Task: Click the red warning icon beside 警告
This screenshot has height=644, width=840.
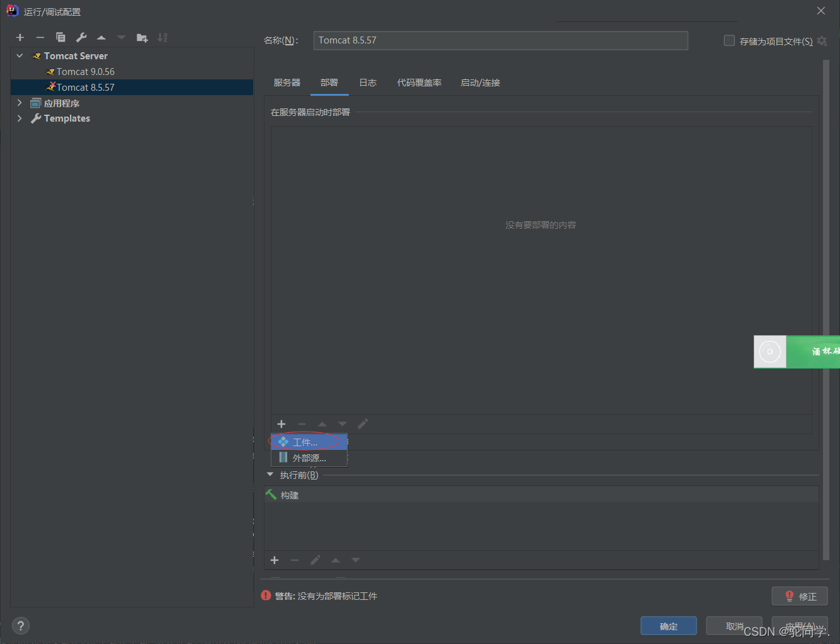Action: [x=266, y=595]
